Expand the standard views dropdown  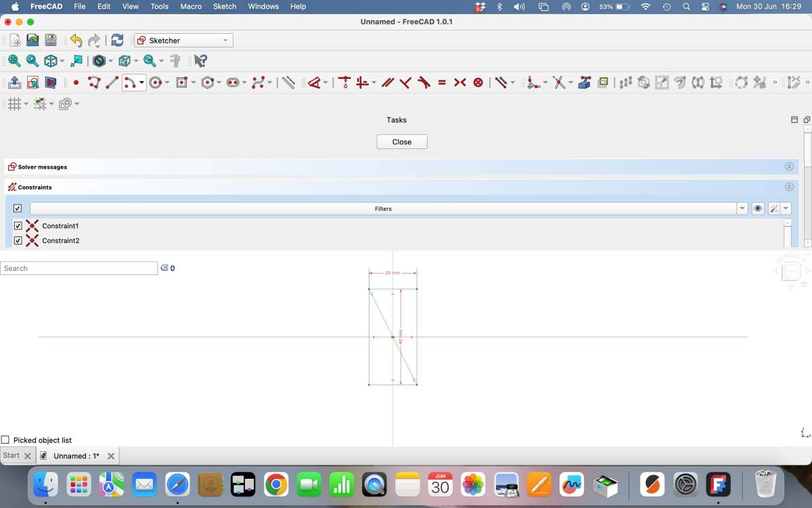(x=62, y=61)
